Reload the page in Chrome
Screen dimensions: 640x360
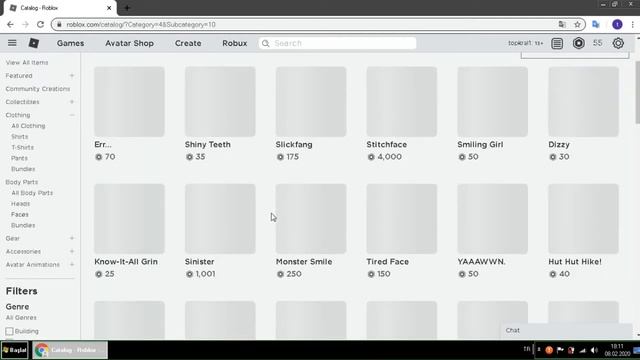40,24
